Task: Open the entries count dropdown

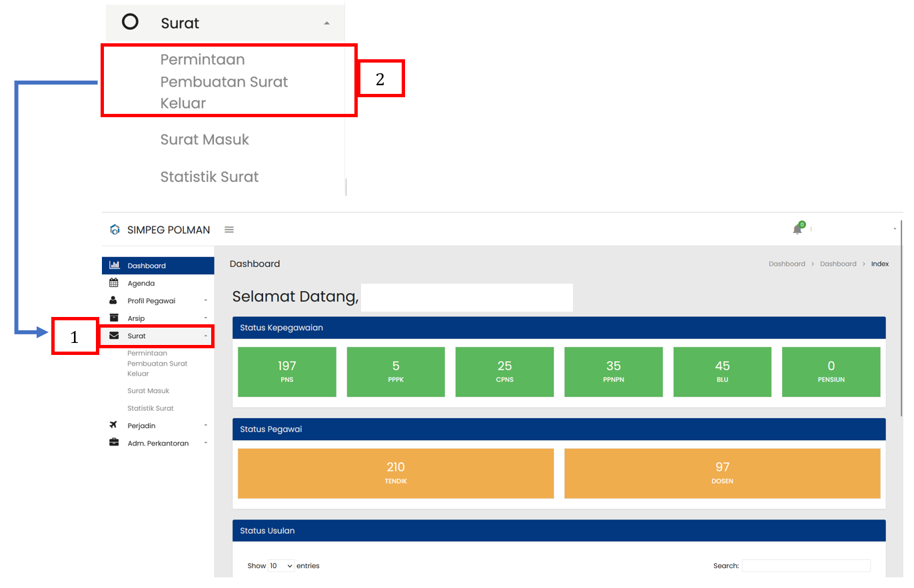Action: pos(280,566)
